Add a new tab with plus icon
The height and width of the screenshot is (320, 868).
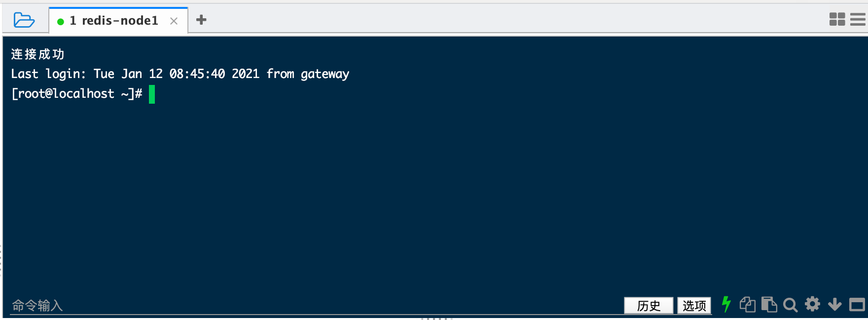point(201,20)
